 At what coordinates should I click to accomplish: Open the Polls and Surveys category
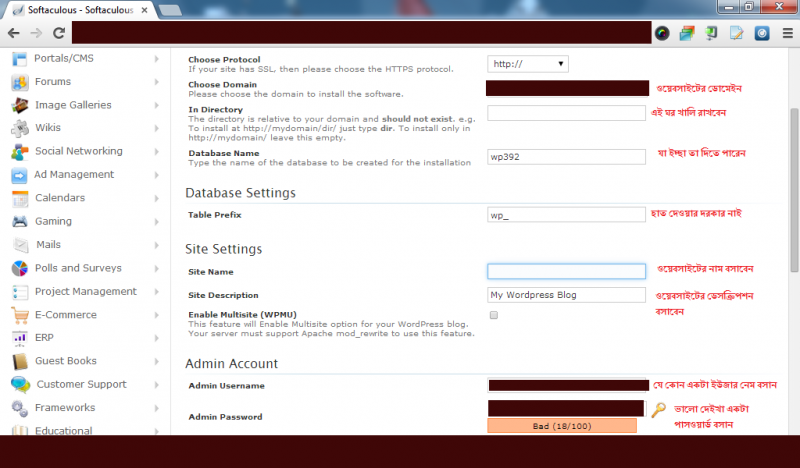point(78,268)
